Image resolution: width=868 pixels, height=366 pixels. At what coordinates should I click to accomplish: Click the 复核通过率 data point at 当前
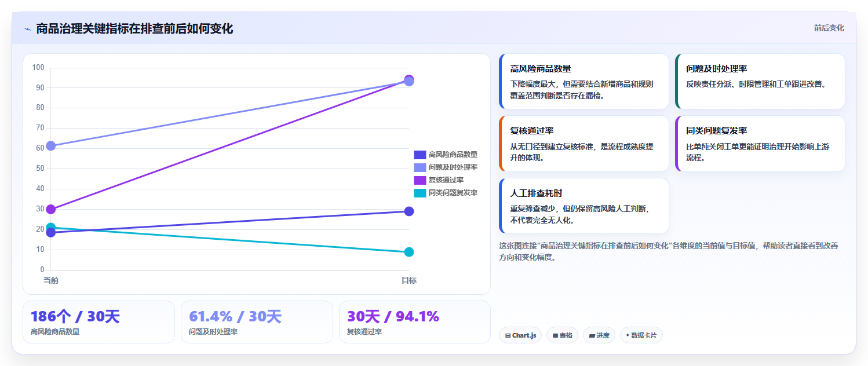pyautogui.click(x=50, y=209)
